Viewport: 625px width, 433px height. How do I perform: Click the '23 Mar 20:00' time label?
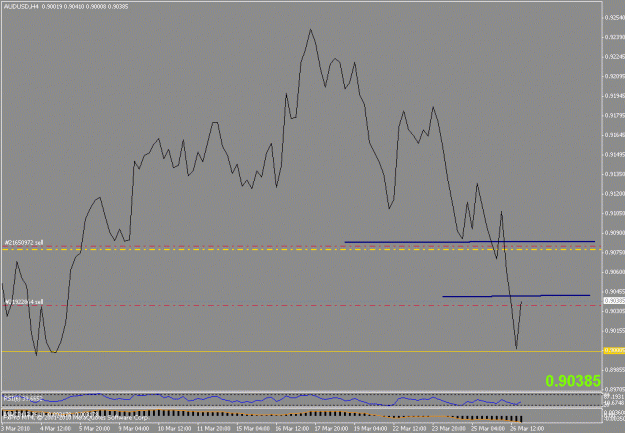[449, 429]
